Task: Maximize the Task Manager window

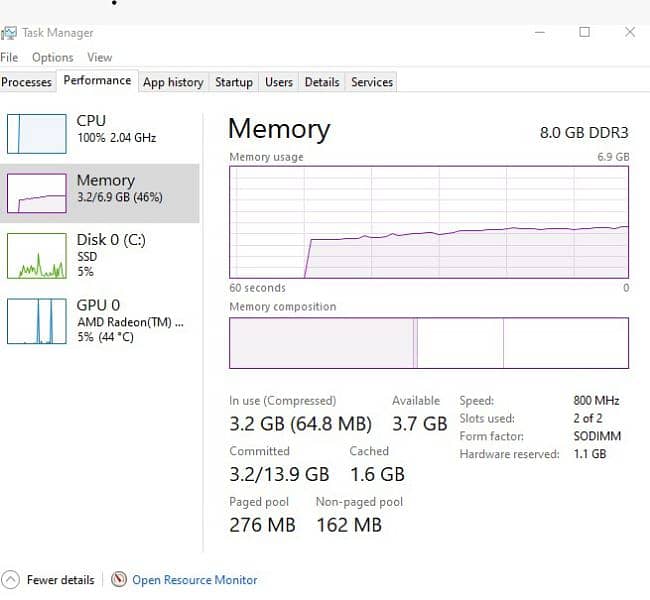Action: [x=584, y=32]
